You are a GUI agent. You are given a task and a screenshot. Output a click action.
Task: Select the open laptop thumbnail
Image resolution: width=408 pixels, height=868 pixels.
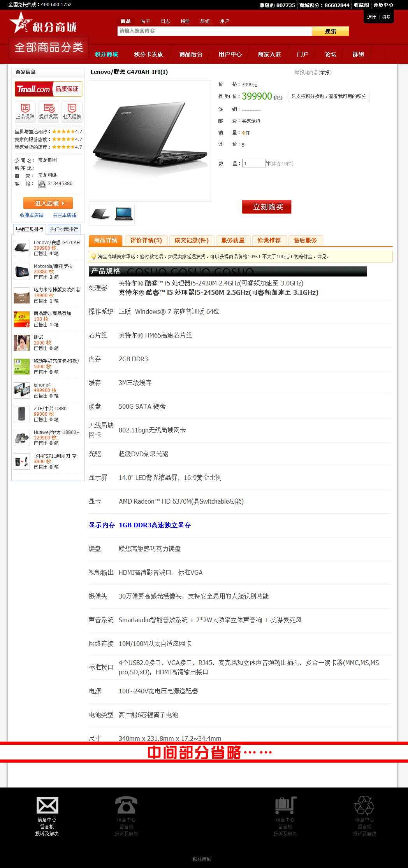click(x=124, y=214)
